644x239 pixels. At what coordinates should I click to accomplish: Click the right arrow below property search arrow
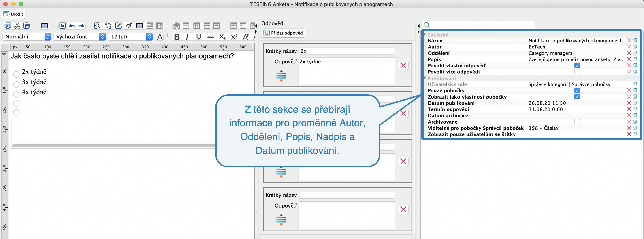click(418, 32)
